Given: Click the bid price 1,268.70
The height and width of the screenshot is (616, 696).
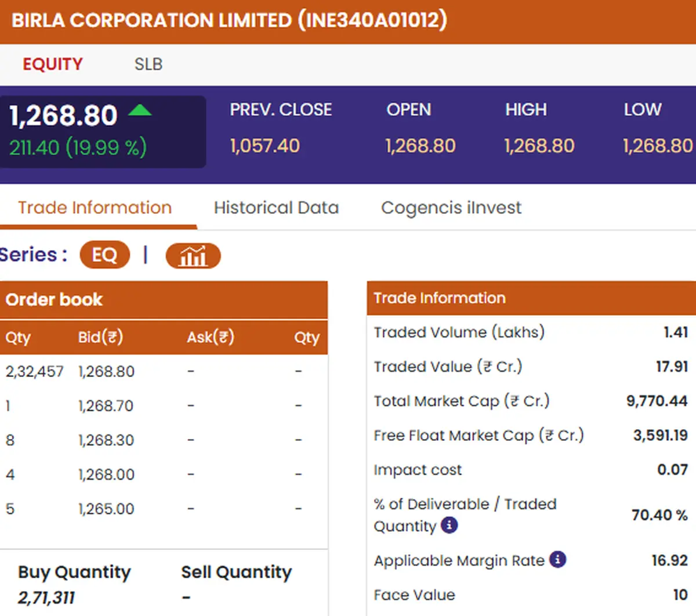Looking at the screenshot, I should pos(106,405).
